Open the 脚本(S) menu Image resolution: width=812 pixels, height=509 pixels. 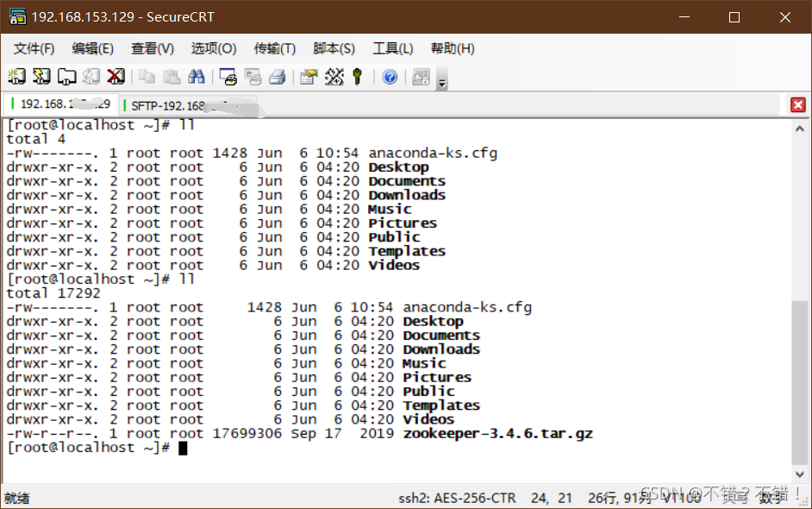(x=334, y=48)
